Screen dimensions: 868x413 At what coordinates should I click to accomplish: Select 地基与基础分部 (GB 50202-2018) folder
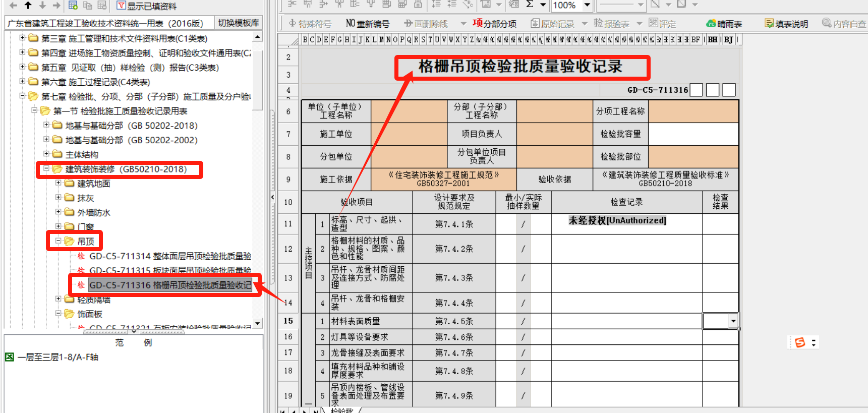(x=131, y=126)
